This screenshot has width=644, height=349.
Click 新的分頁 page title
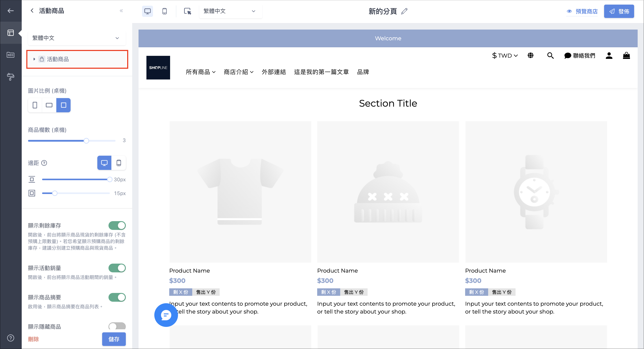click(x=383, y=11)
